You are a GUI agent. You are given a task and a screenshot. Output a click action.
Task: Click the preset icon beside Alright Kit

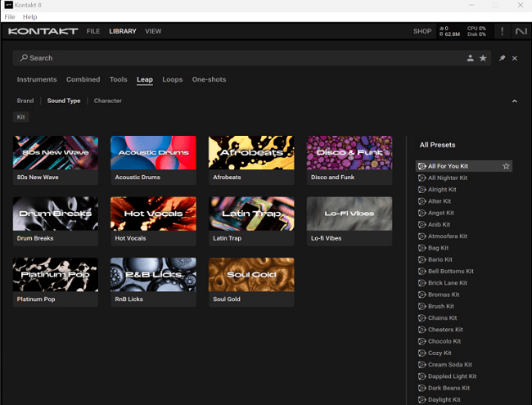pyautogui.click(x=422, y=190)
